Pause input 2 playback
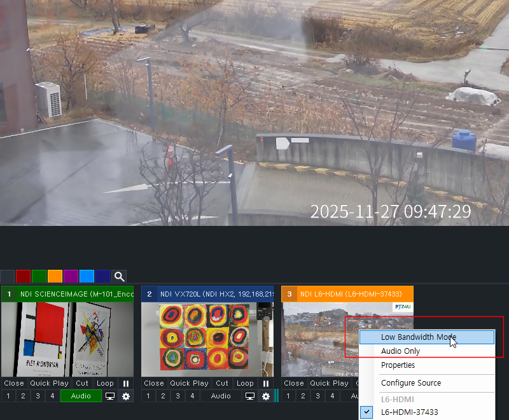The height and width of the screenshot is (420, 509). [x=266, y=383]
